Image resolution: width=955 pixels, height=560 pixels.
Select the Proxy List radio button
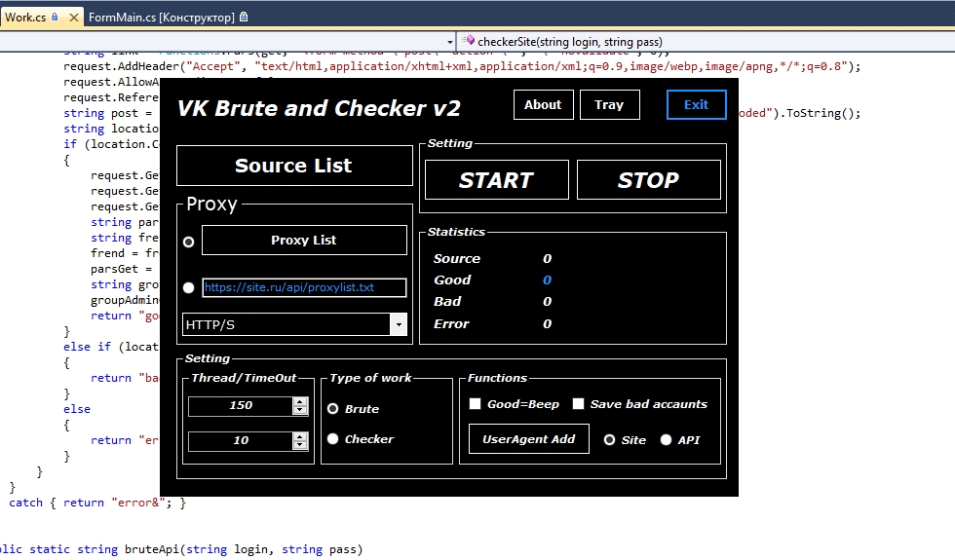click(x=189, y=242)
